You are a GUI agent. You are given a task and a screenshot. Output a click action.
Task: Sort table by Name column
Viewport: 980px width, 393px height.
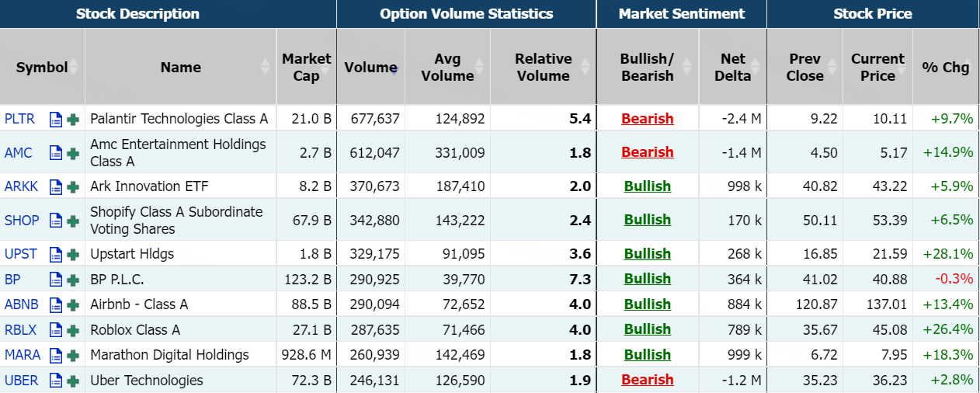(180, 68)
